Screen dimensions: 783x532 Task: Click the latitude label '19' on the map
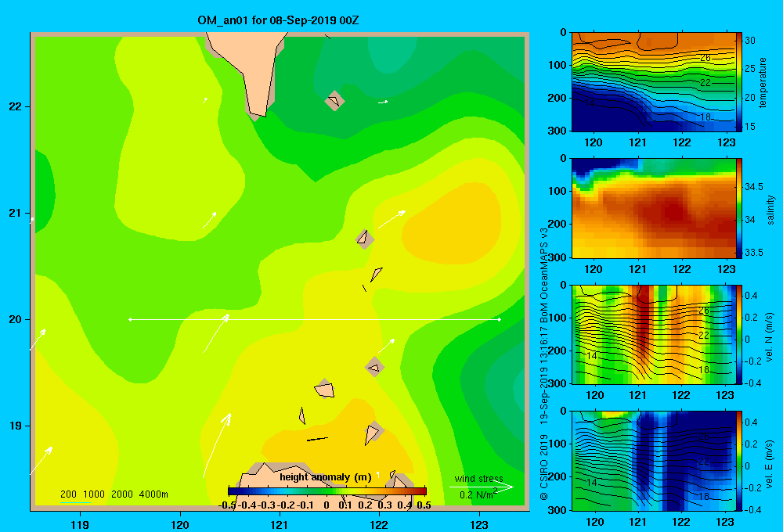pyautogui.click(x=15, y=426)
